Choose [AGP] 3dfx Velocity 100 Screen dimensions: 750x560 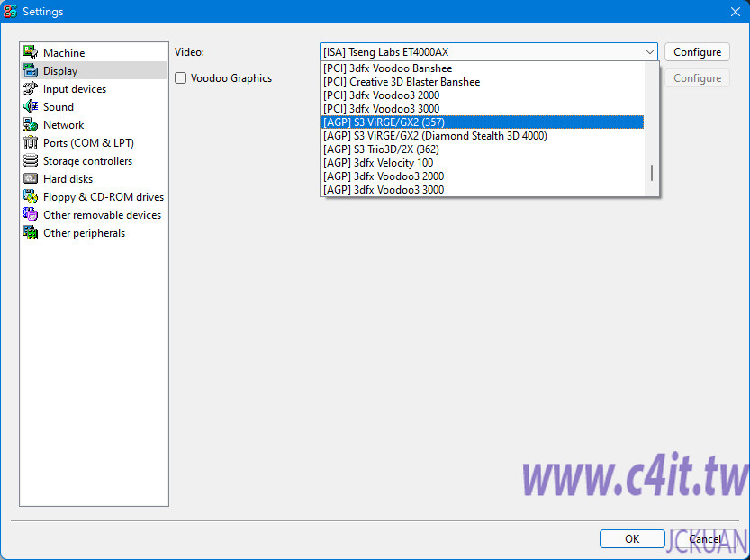tap(482, 163)
